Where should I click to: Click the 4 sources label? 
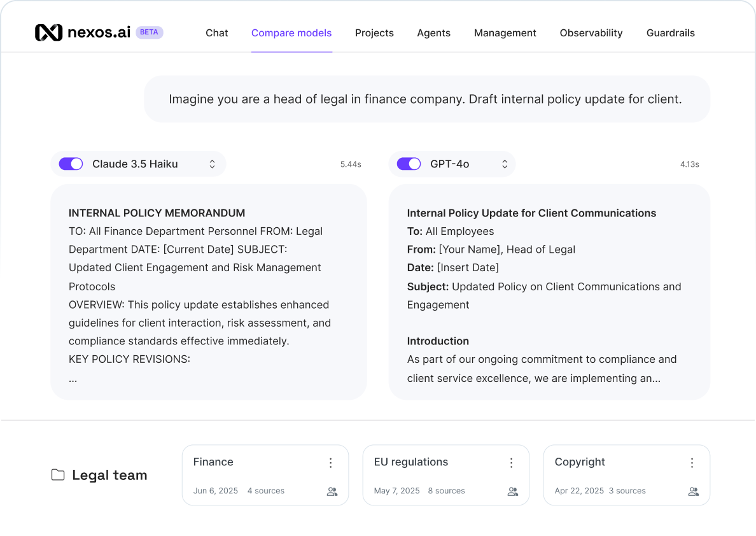265,491
